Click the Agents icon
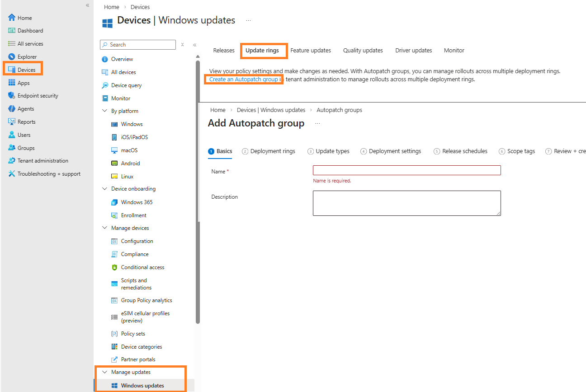This screenshot has height=392, width=586. (x=12, y=109)
